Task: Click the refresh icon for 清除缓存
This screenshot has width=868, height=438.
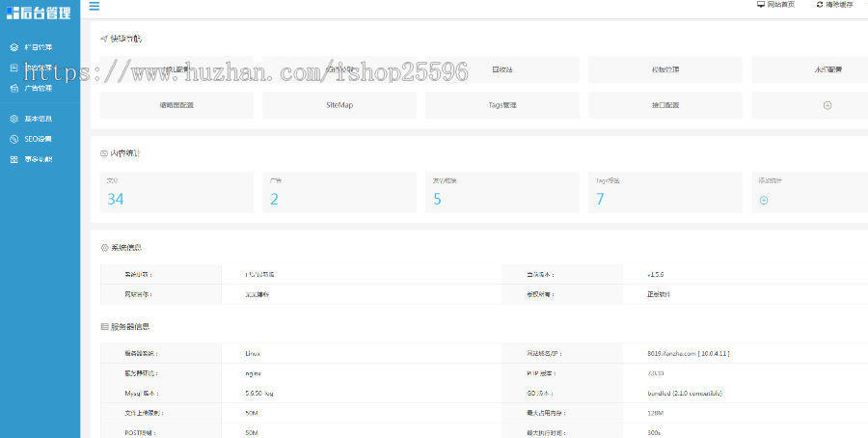Action: (x=820, y=5)
